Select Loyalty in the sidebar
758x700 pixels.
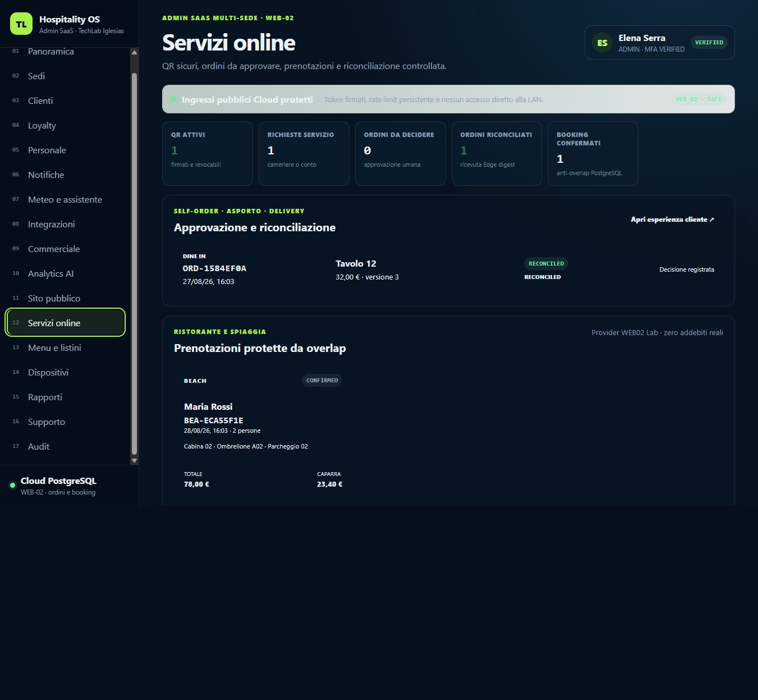click(66, 125)
